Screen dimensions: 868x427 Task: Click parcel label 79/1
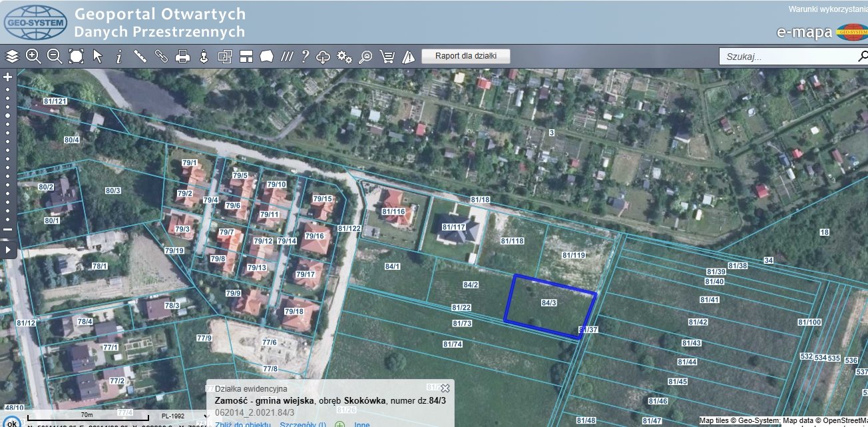[x=190, y=163]
